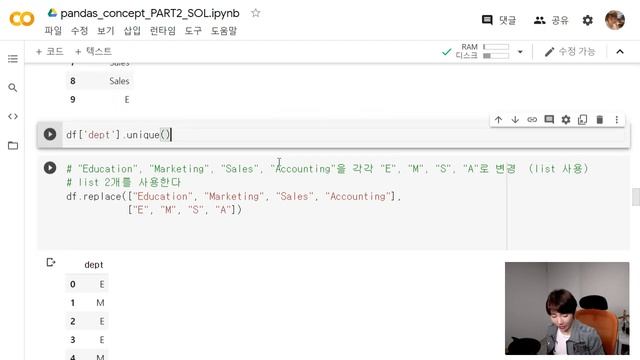This screenshot has height=360, width=640.
Task: Open the 런타임 menu
Action: [x=162, y=31]
